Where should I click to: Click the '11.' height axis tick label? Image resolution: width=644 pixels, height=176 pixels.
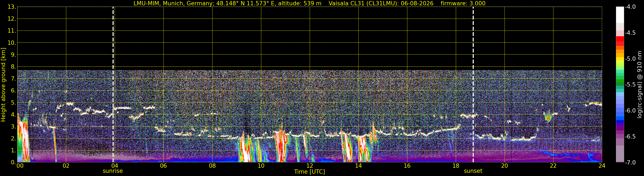tap(12, 31)
